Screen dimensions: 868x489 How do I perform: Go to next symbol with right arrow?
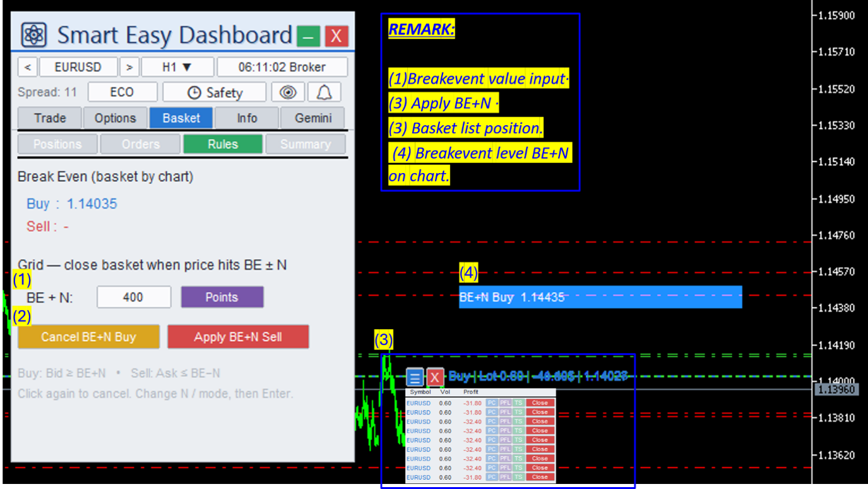(129, 67)
